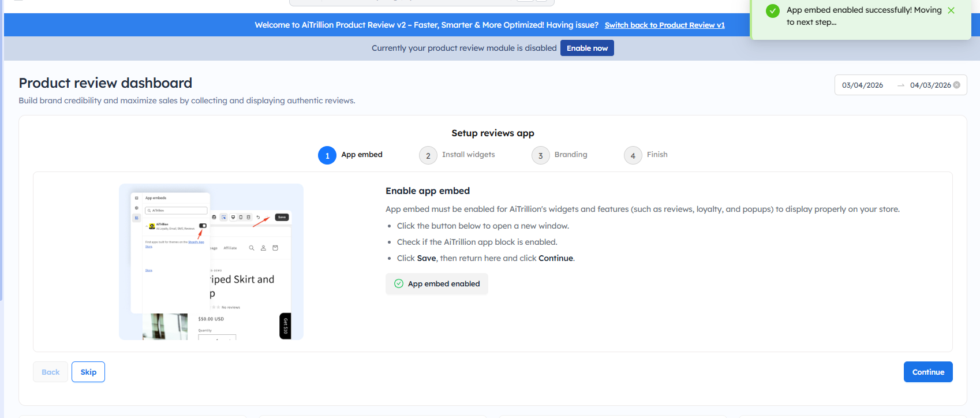Clear the selected date range
This screenshot has width=980, height=418.
pyautogui.click(x=956, y=85)
